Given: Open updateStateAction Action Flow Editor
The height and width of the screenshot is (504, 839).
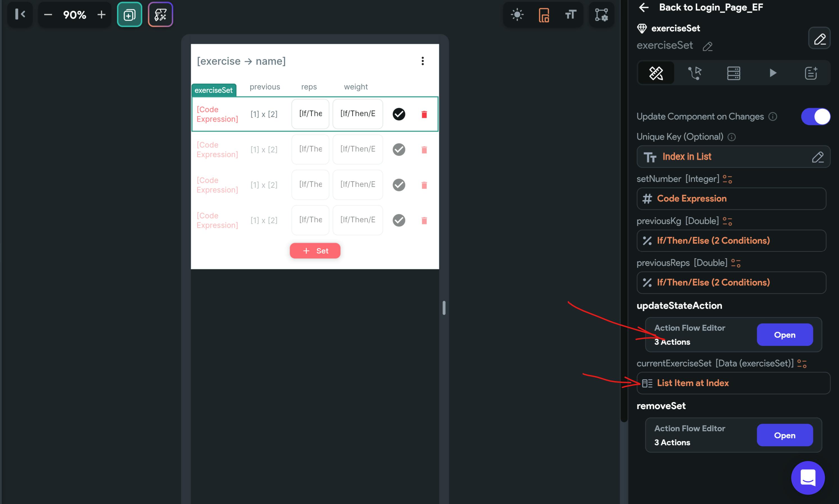Looking at the screenshot, I should coord(784,335).
